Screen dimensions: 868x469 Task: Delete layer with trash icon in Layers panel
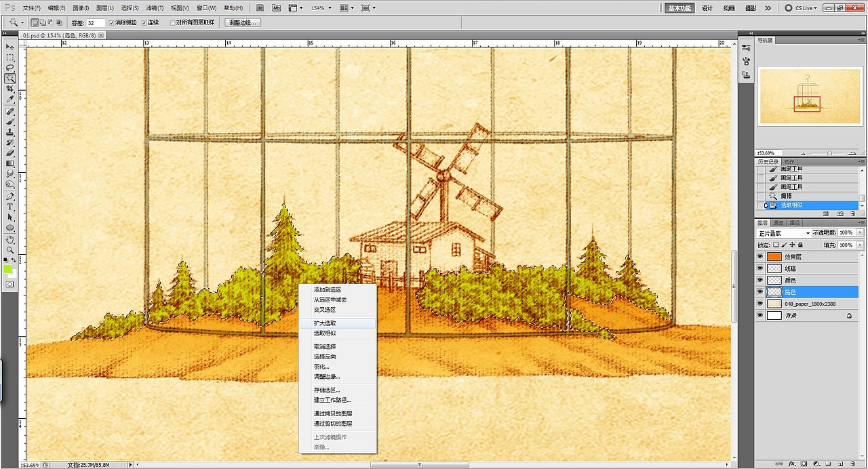[852, 464]
